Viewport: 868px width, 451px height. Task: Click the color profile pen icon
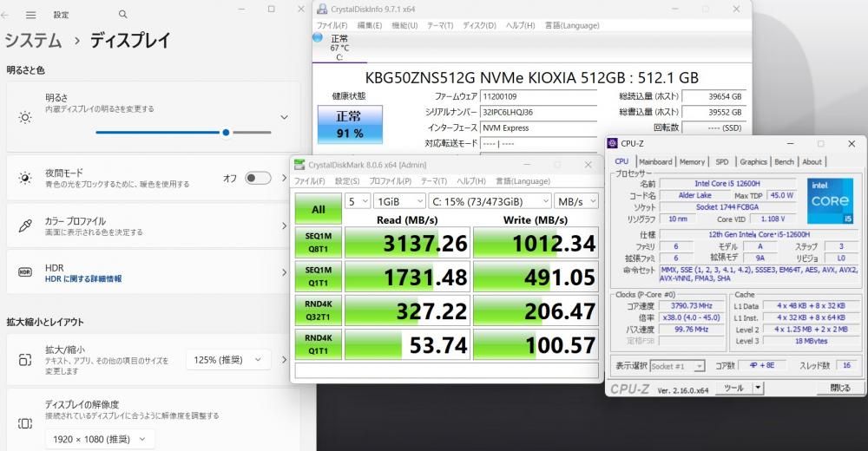[x=25, y=225]
